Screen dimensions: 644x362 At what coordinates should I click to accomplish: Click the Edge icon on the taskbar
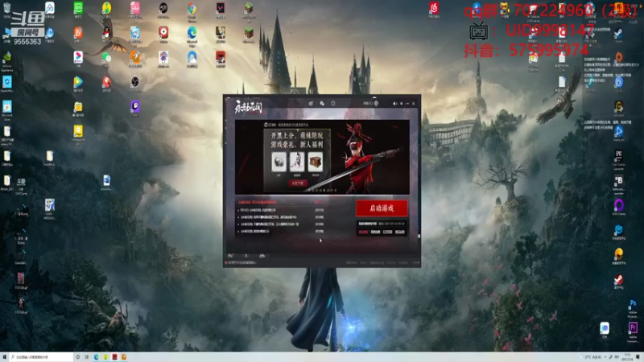click(97, 357)
